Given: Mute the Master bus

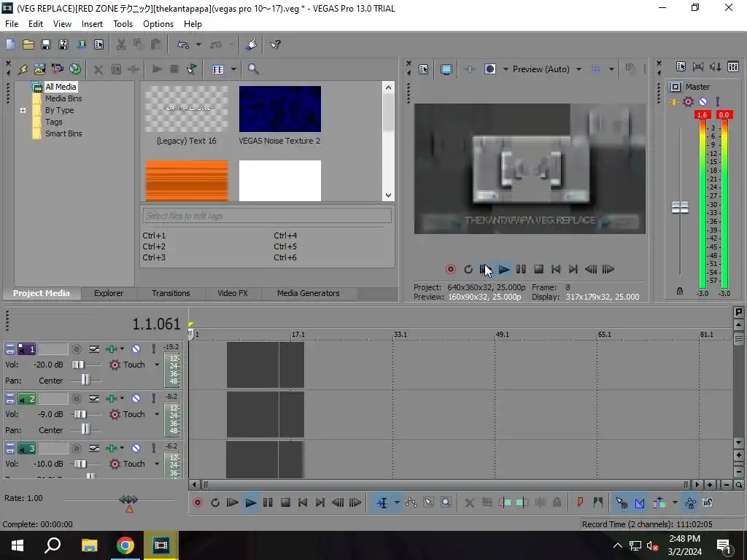Looking at the screenshot, I should pos(703,101).
